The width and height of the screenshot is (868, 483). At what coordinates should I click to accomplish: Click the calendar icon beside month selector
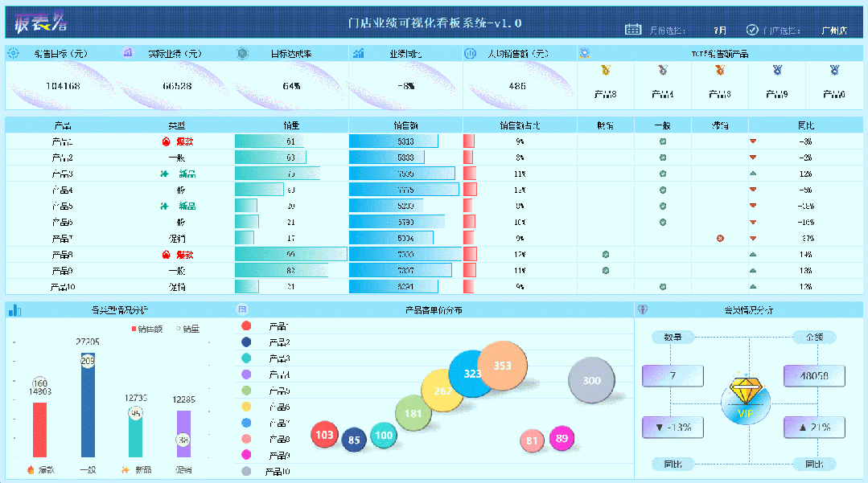633,29
